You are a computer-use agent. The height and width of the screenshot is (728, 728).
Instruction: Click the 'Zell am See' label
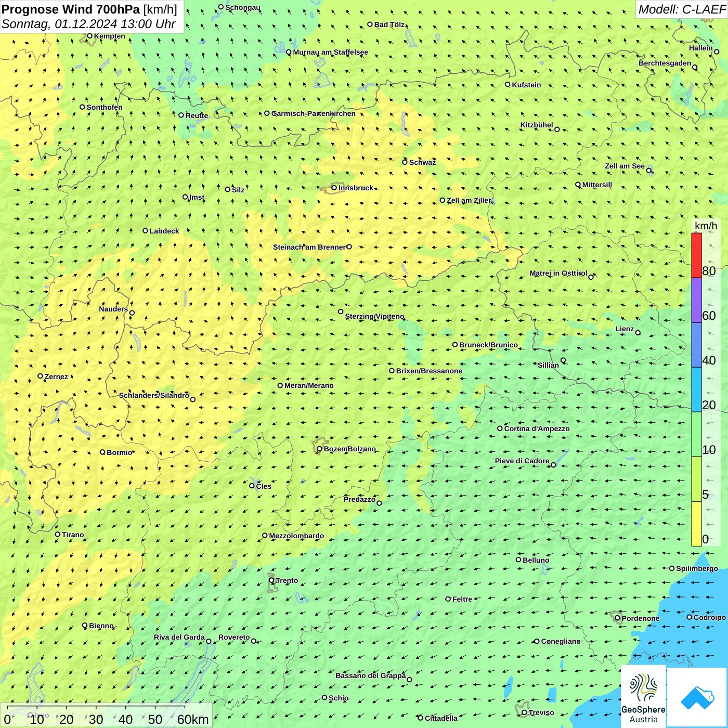(625, 166)
